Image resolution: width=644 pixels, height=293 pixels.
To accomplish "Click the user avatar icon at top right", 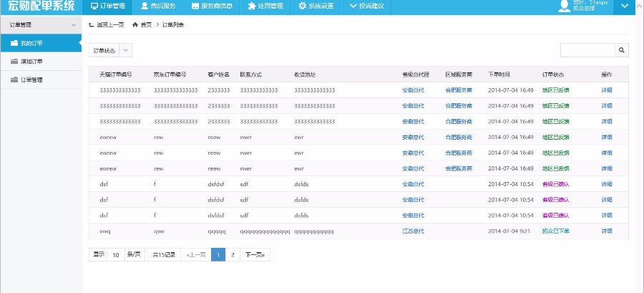I will tap(565, 6).
